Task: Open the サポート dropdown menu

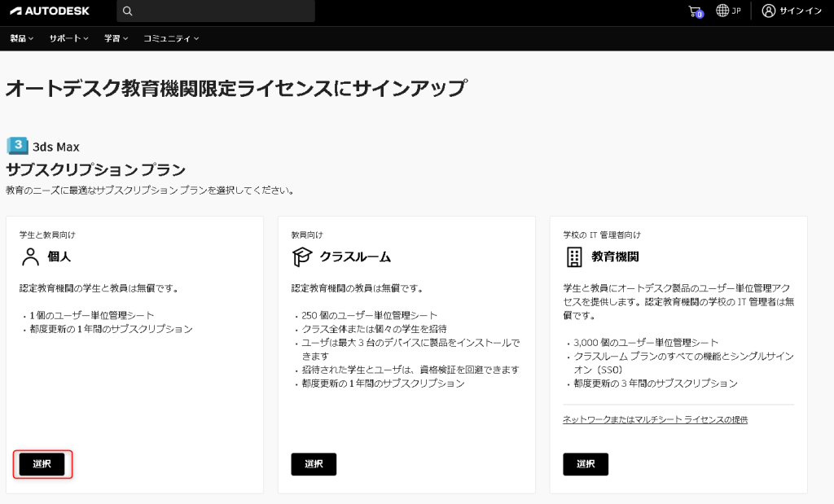Action: pos(68,38)
